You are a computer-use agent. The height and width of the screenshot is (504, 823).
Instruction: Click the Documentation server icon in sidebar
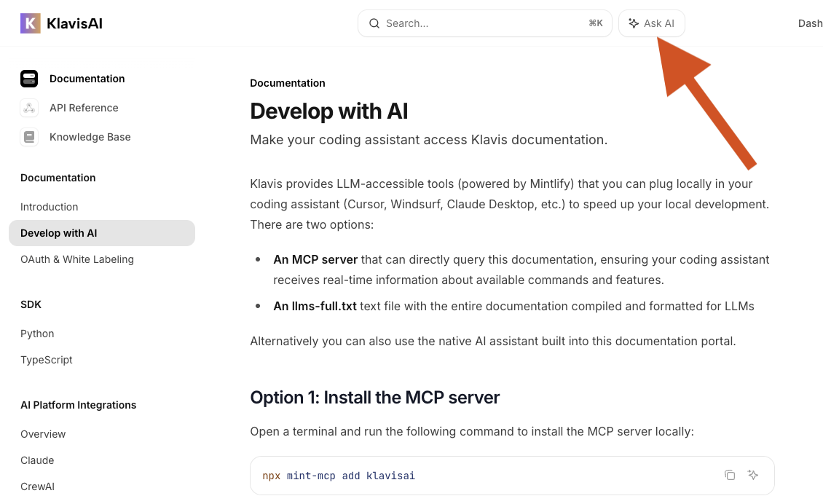tap(29, 79)
